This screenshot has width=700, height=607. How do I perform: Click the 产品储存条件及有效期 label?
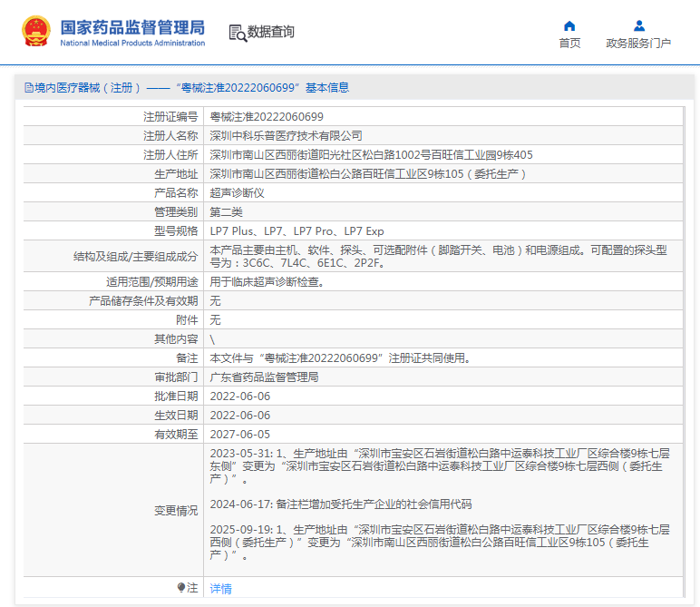[143, 301]
